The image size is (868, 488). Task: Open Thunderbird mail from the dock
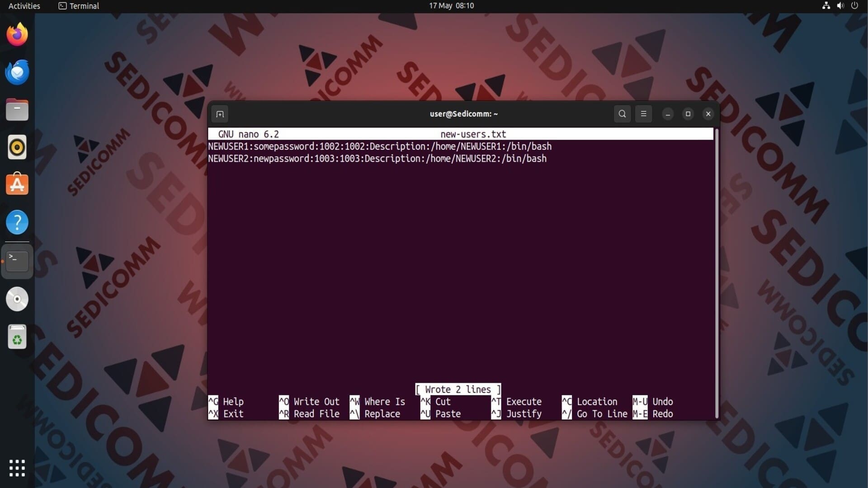pos(17,72)
